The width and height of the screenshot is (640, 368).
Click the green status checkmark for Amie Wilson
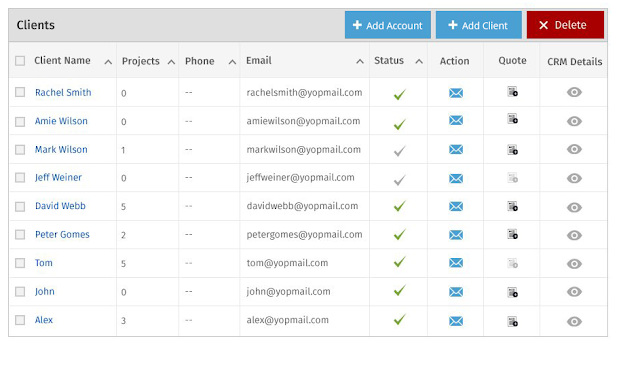[400, 124]
